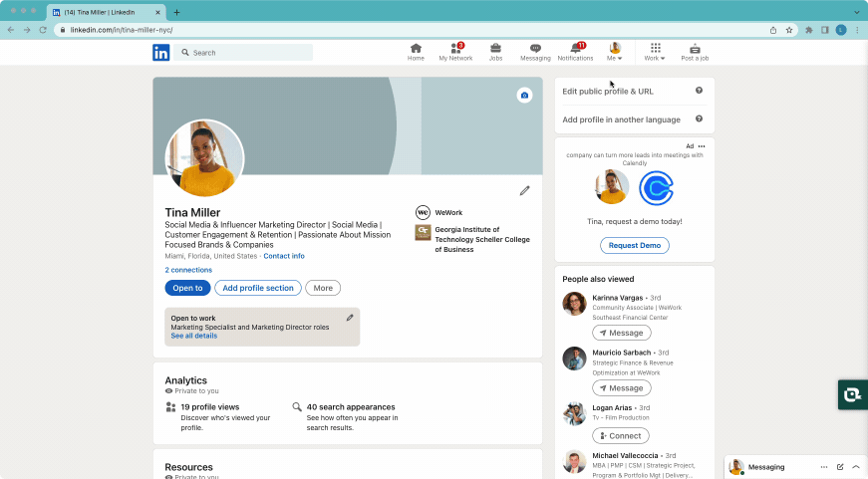Open Add profile in another language
Viewport: 868px width, 479px height.
click(x=621, y=120)
